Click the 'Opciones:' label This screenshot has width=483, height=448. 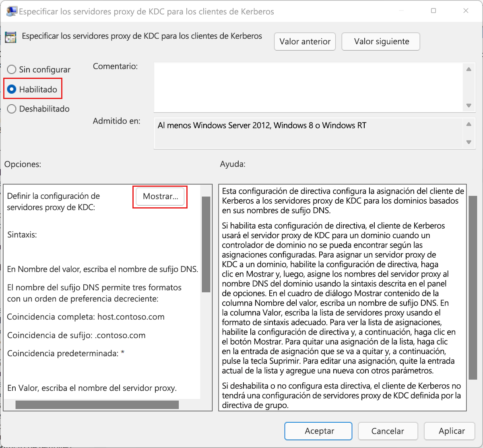coord(23,164)
